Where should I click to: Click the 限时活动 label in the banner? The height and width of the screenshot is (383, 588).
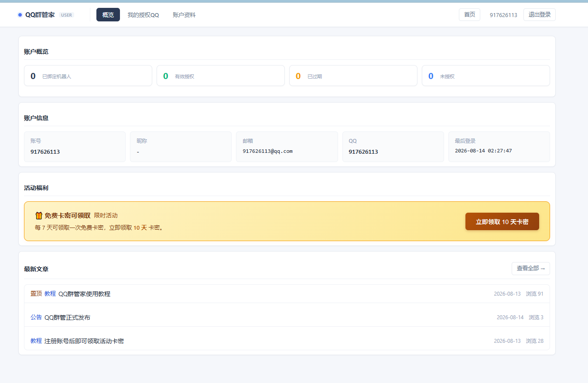point(106,216)
